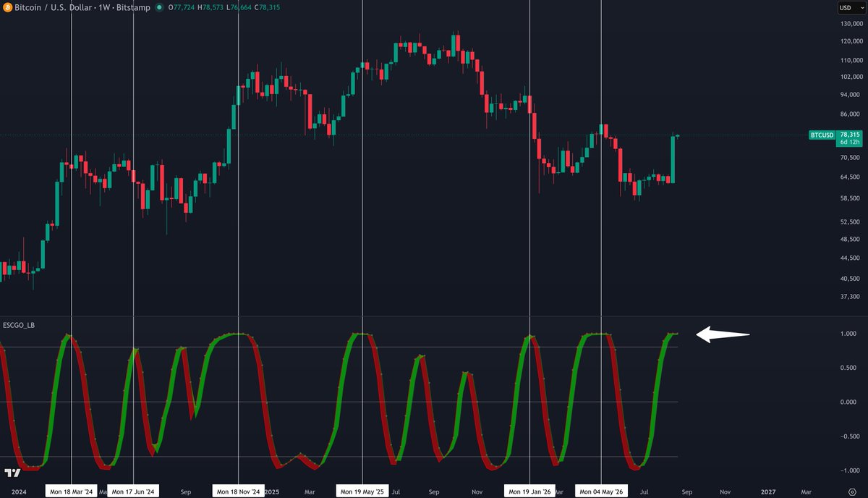Click the open value O77,724
The width and height of the screenshot is (868, 498).
click(x=183, y=7)
